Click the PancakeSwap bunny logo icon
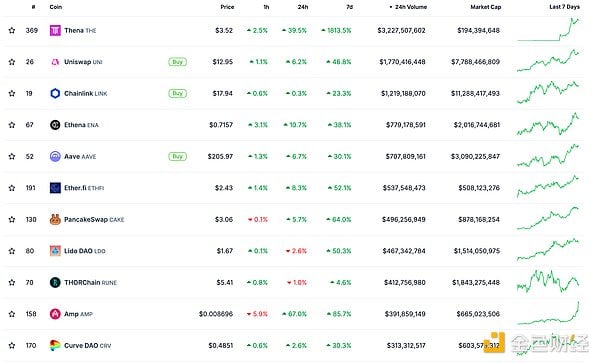600x364 pixels. 55,219
